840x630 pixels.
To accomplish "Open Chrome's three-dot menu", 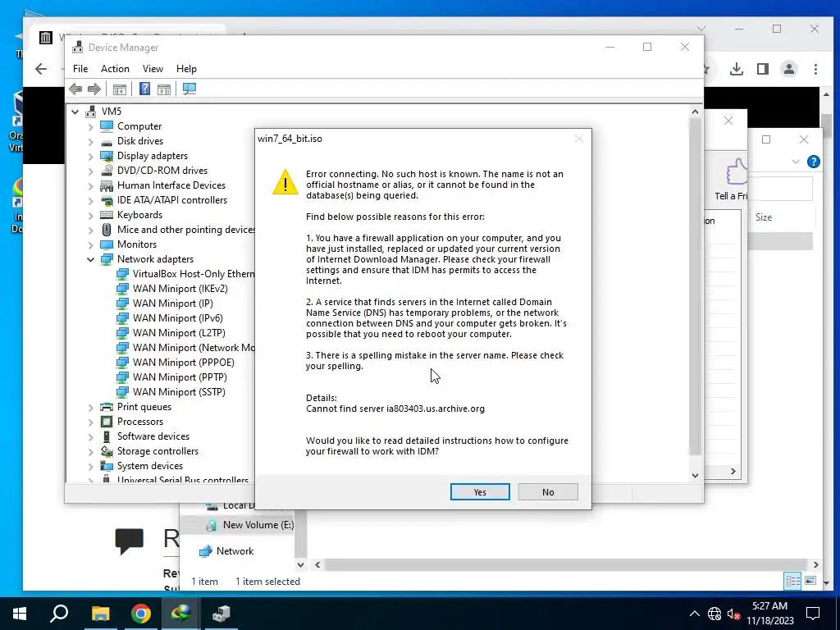I will [x=815, y=69].
